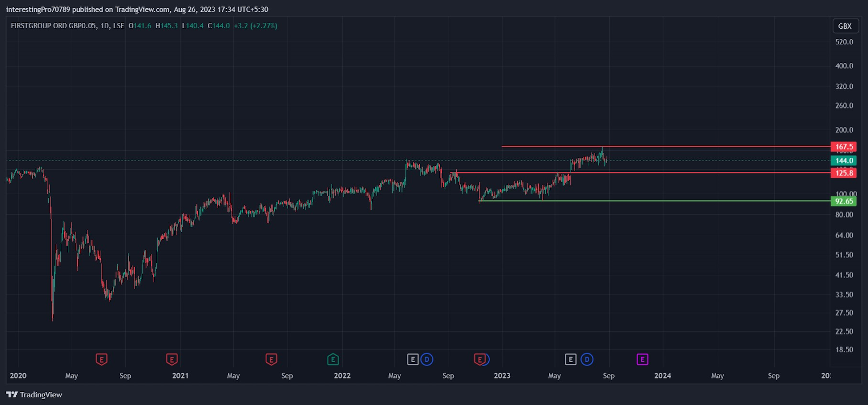Click the 51.50 price axis label
Viewport: 868px width, 405px height.
[844, 255]
